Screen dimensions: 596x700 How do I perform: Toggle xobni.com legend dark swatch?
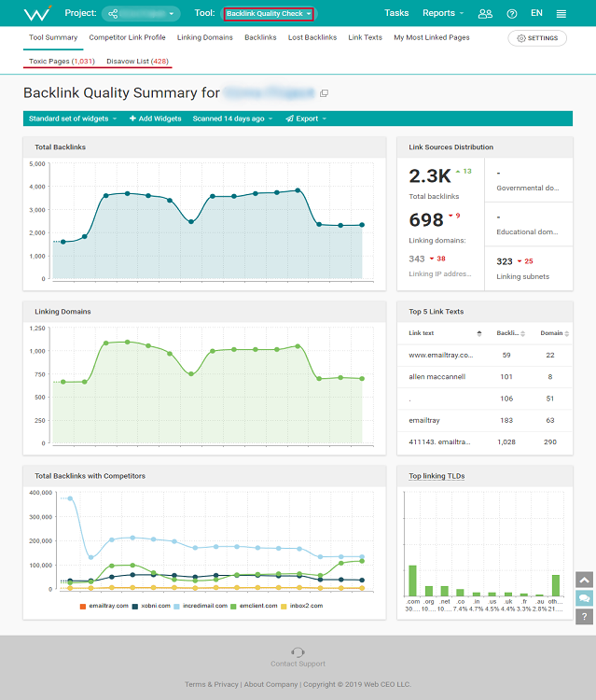(134, 607)
